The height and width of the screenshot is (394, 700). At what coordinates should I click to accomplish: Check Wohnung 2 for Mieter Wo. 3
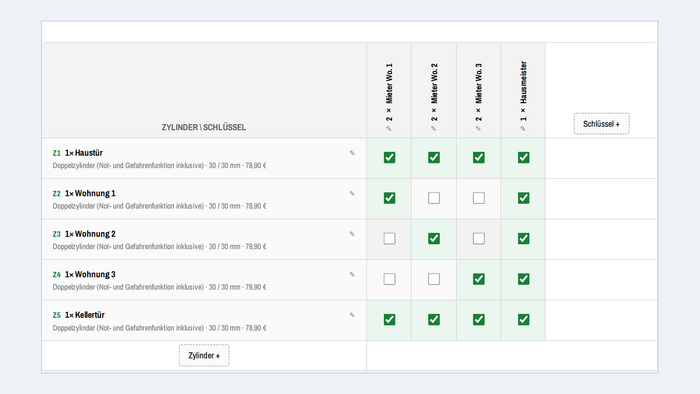point(479,239)
